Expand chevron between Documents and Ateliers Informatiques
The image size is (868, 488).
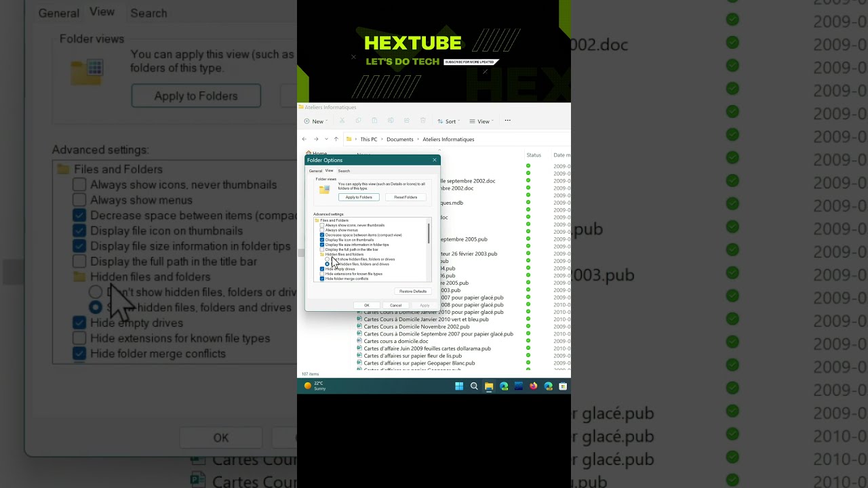(x=418, y=139)
